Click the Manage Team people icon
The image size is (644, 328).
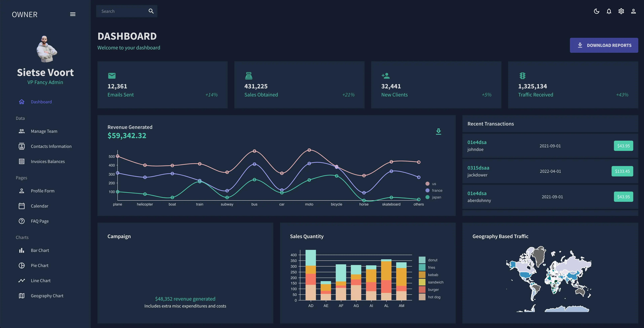click(x=22, y=131)
